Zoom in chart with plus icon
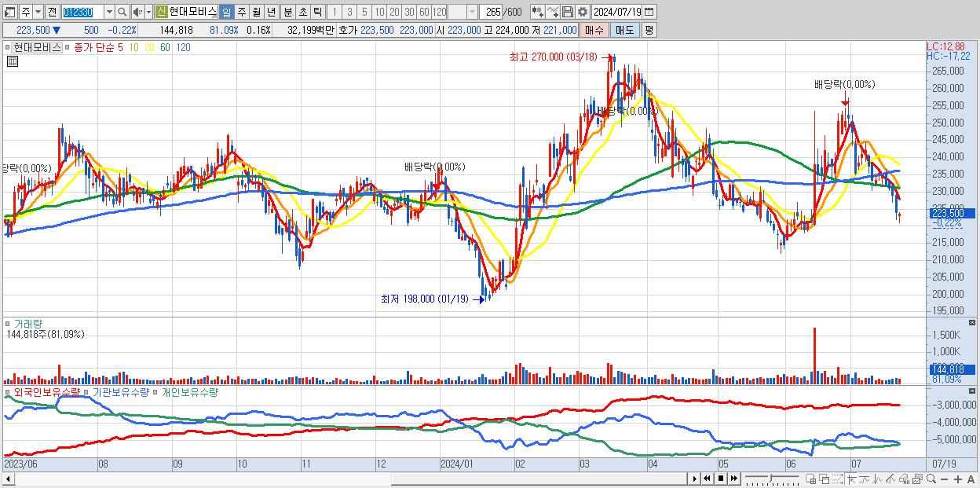 point(957,479)
